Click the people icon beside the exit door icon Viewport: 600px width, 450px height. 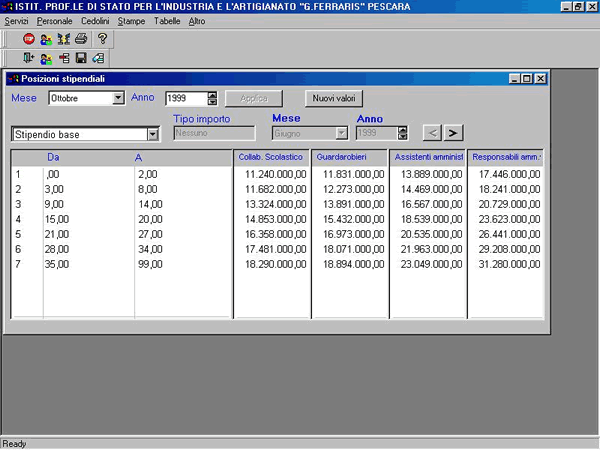(x=46, y=59)
